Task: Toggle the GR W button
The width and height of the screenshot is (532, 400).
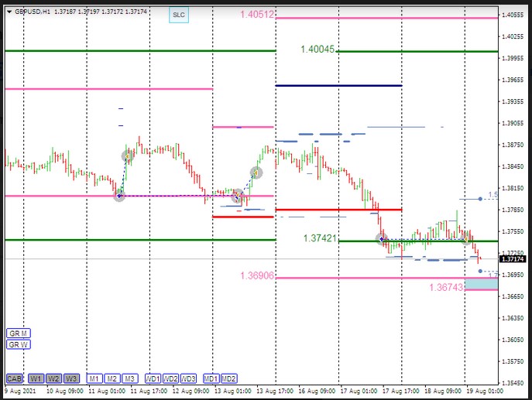Action: coord(17,344)
